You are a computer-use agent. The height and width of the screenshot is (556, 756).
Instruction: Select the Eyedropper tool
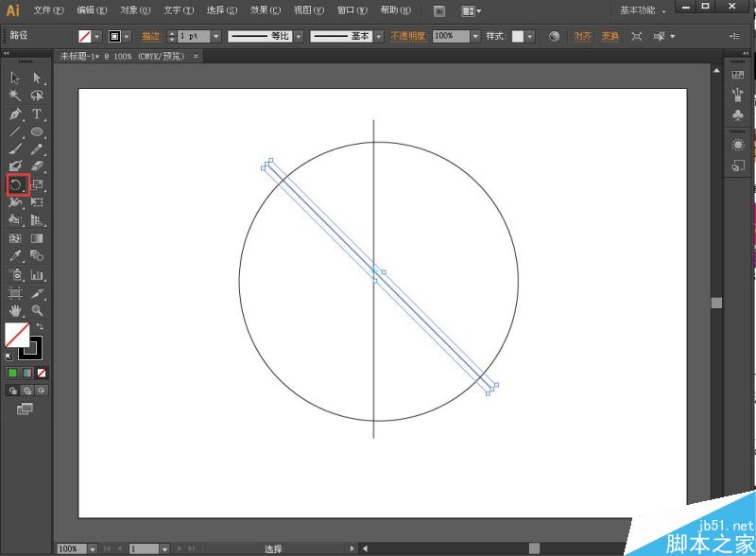15,255
